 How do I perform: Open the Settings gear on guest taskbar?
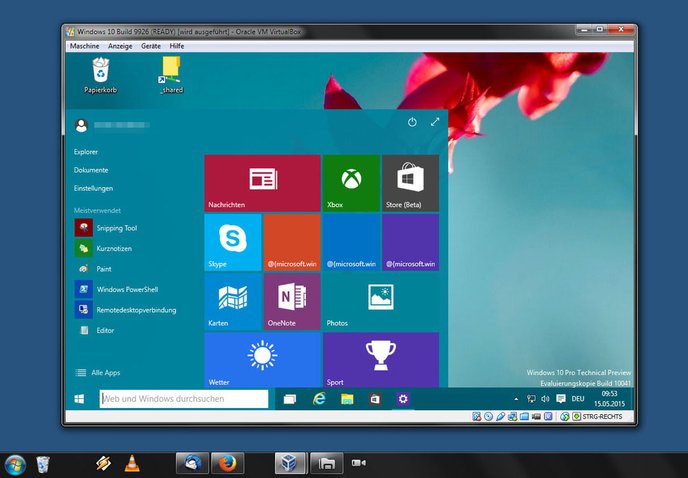click(x=403, y=399)
